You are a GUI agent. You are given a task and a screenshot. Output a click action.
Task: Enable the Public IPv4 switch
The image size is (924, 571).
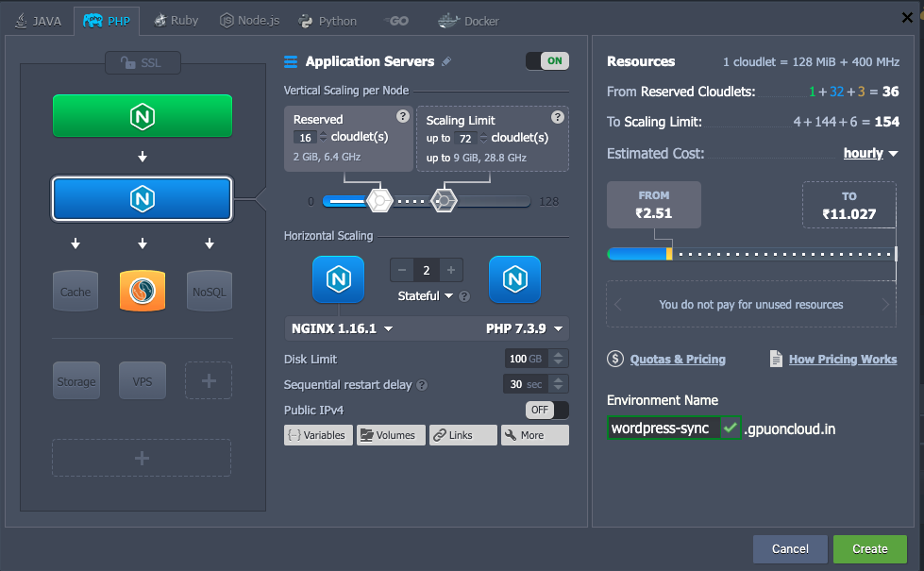(x=546, y=410)
